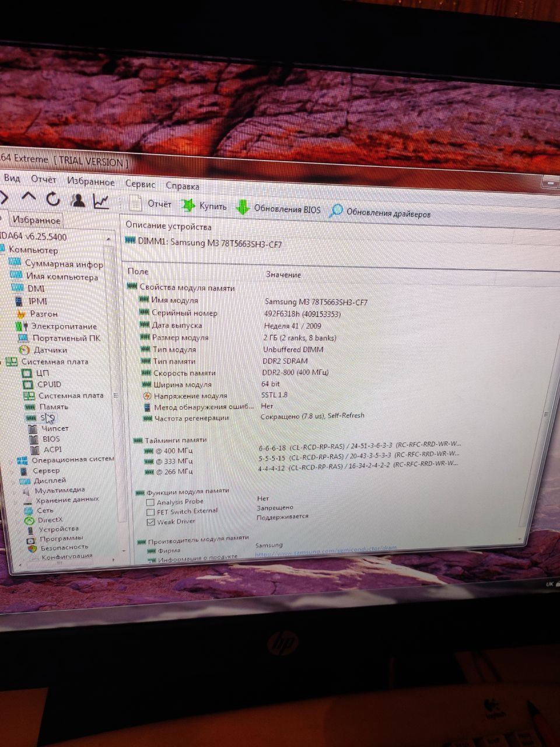Click the Системная плата parent node
This screenshot has width=560, height=747.
[x=48, y=362]
